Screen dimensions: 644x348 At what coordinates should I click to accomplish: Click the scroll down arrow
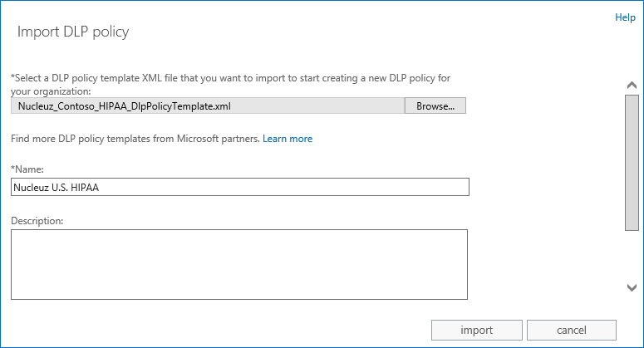coord(632,287)
